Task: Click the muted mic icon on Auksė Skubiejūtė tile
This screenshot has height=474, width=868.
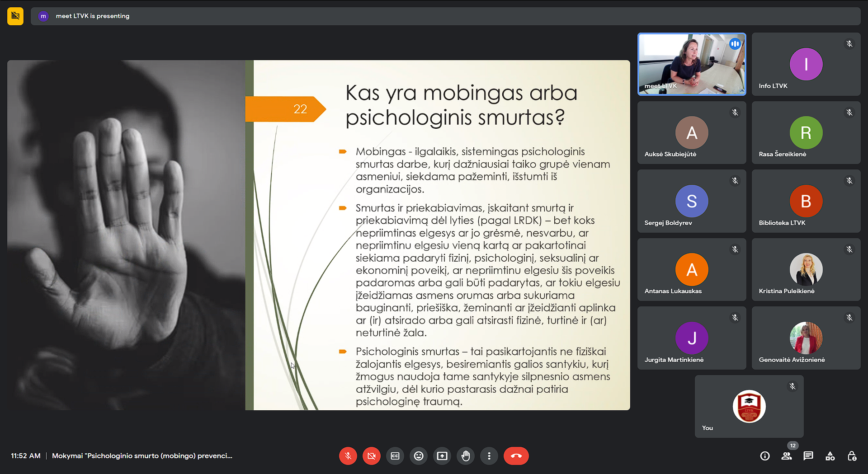Action: tap(735, 113)
